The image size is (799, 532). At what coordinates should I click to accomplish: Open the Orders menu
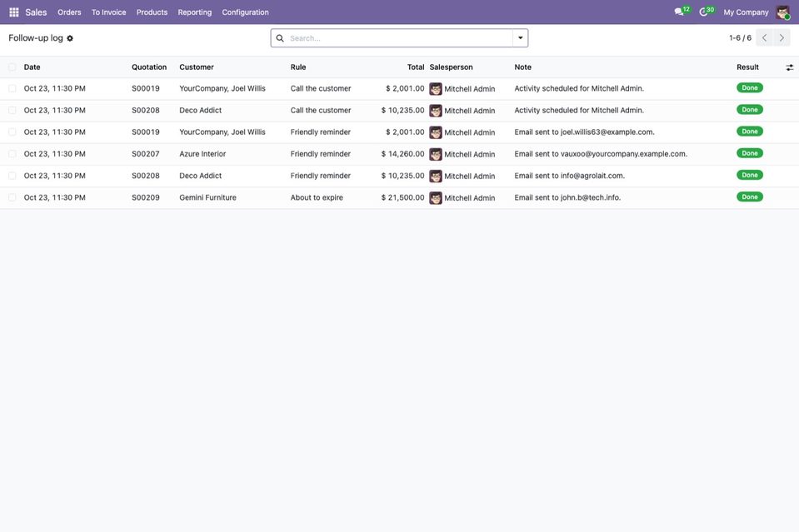[69, 12]
